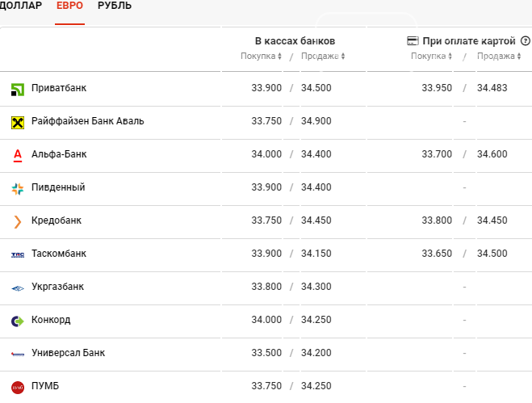Select the ЕВРО currency tab
532x403 pixels.
(69, 6)
